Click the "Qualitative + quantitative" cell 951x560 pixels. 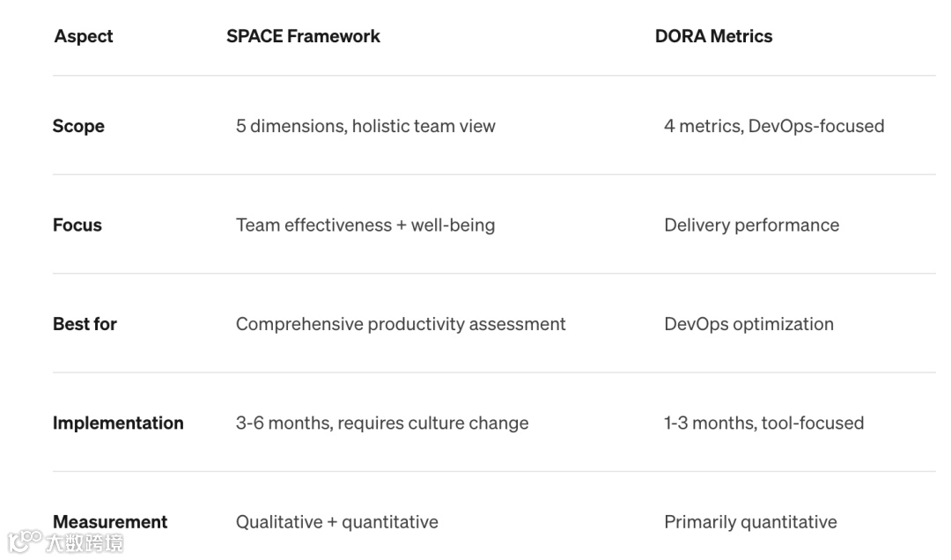pyautogui.click(x=336, y=522)
